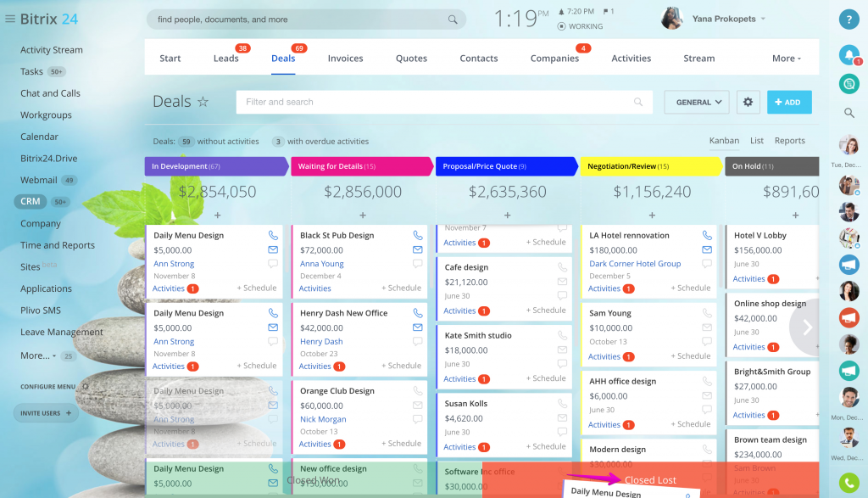The image size is (868, 498).
Task: Open Activity Stream in the left menu
Action: point(52,50)
